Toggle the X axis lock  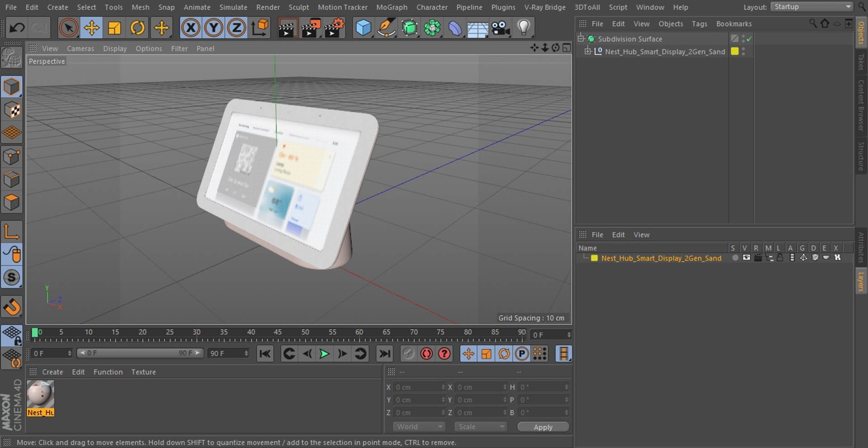(x=190, y=28)
